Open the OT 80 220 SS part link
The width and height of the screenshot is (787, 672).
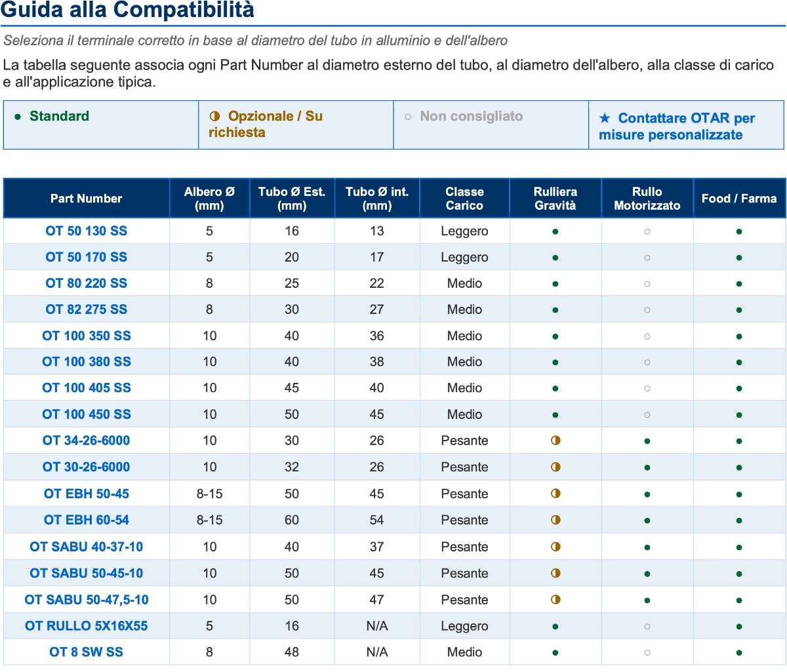87,283
